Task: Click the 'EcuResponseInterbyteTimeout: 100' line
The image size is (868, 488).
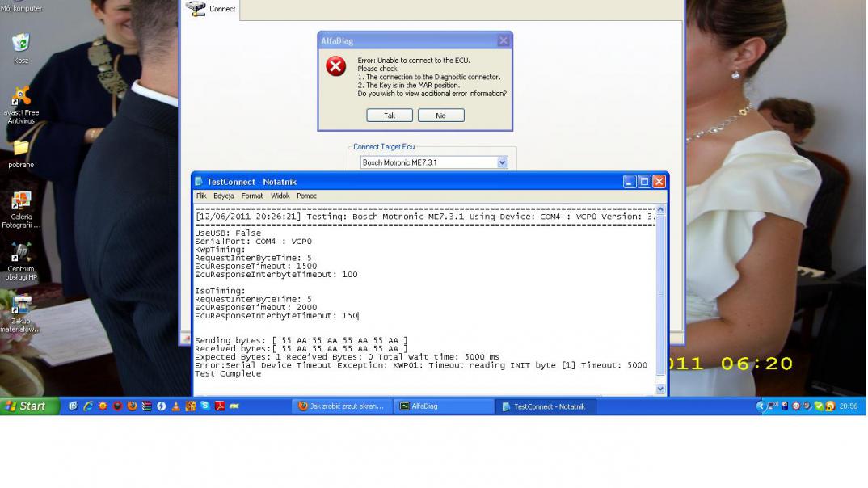Action: [x=276, y=275]
